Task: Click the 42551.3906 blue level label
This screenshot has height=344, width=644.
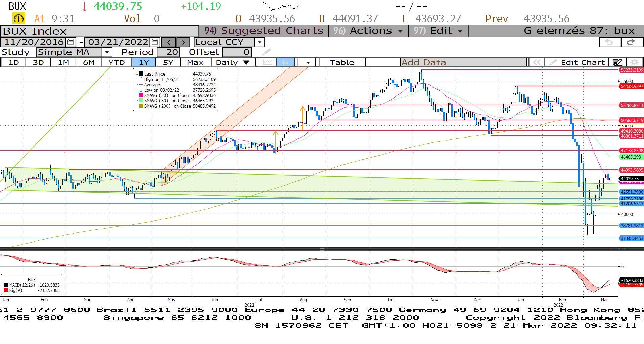Action: click(632, 192)
